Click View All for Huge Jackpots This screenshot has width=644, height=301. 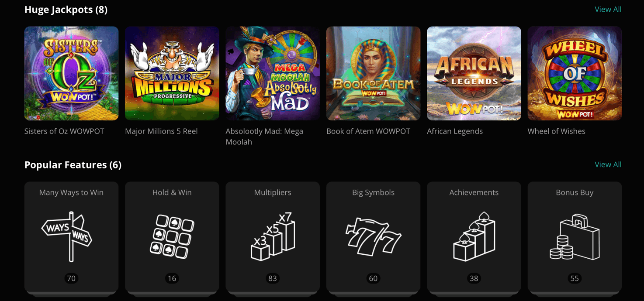(x=608, y=9)
